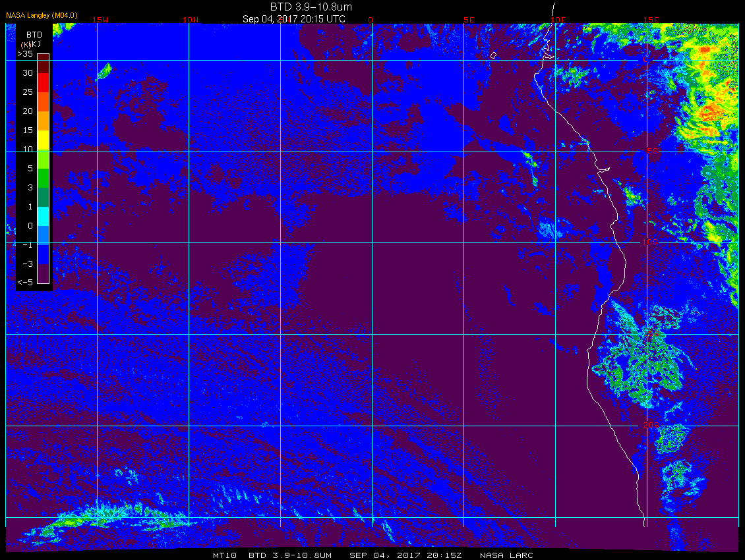Pick the dark purple swatch above <-5
The image size is (745, 560).
[44, 273]
